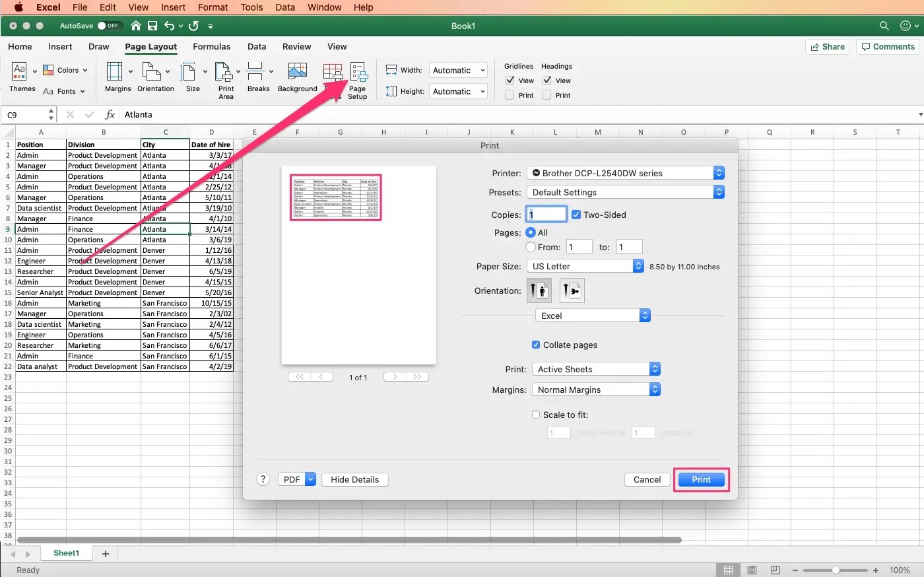Open the Review ribbon tab
The height and width of the screenshot is (577, 924).
click(296, 47)
